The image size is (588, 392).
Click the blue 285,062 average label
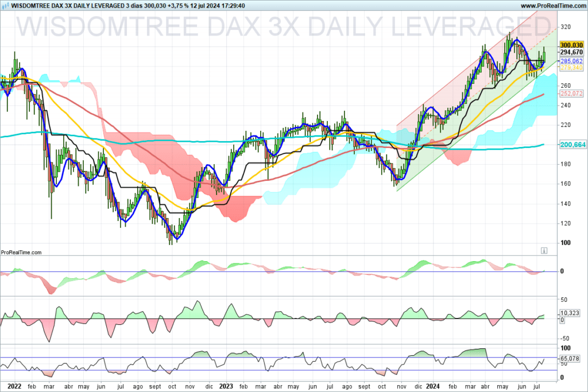571,61
